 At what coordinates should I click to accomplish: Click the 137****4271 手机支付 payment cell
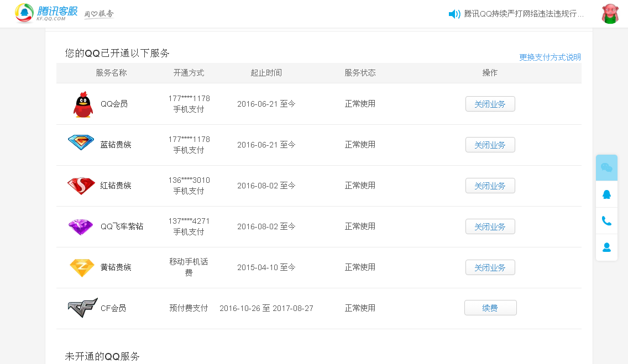coord(189,226)
